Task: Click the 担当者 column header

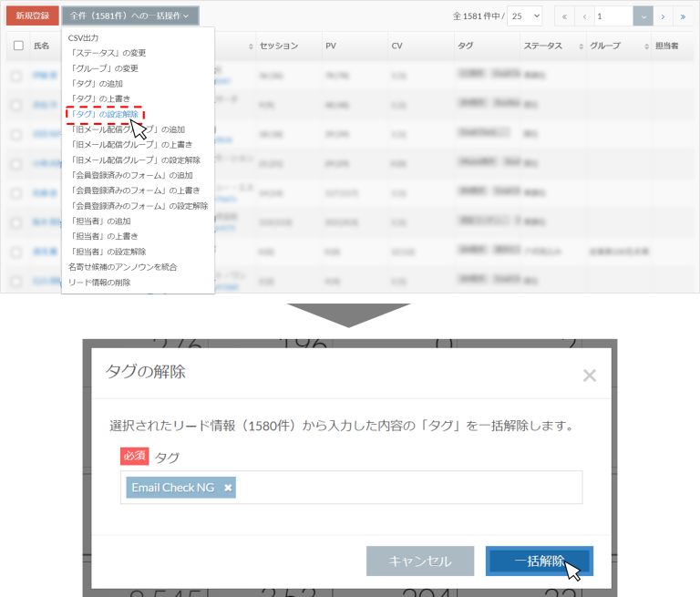Action: (x=666, y=46)
